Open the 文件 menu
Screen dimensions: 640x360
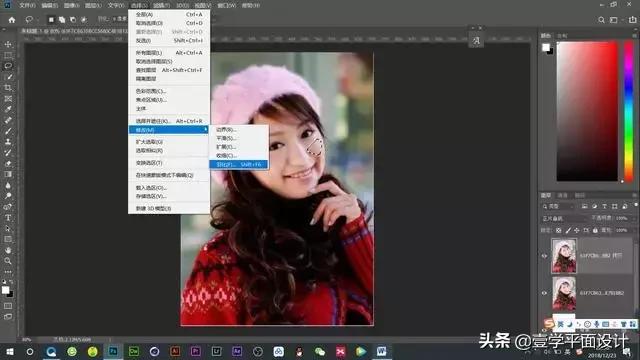[x=27, y=5]
